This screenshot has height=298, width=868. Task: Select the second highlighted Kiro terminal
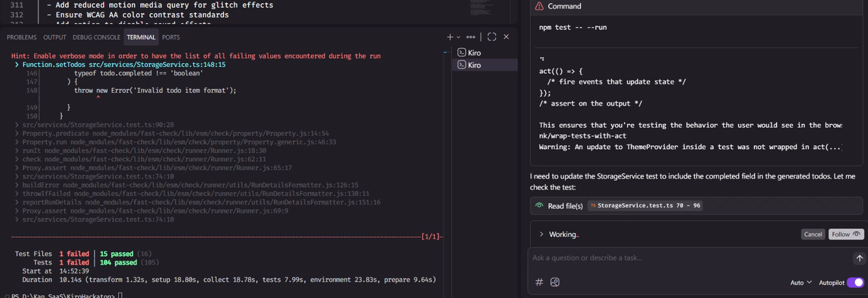[485, 65]
